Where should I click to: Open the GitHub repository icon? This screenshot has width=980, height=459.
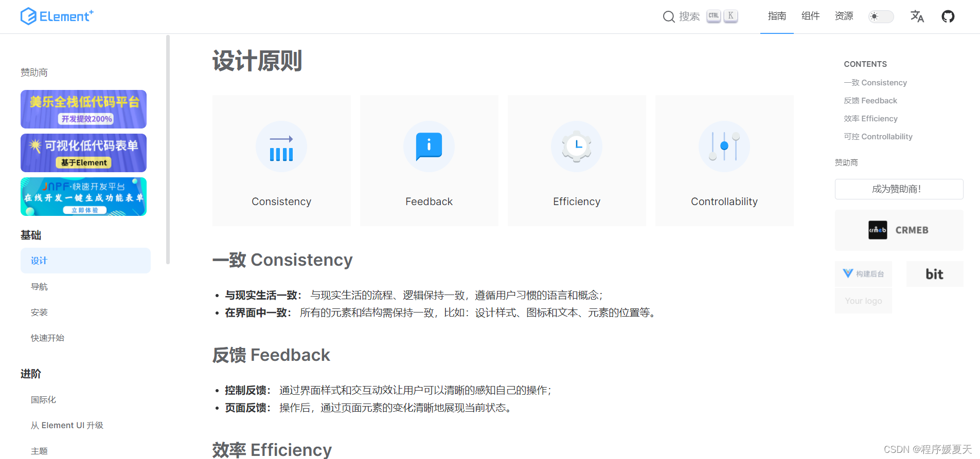coord(948,16)
